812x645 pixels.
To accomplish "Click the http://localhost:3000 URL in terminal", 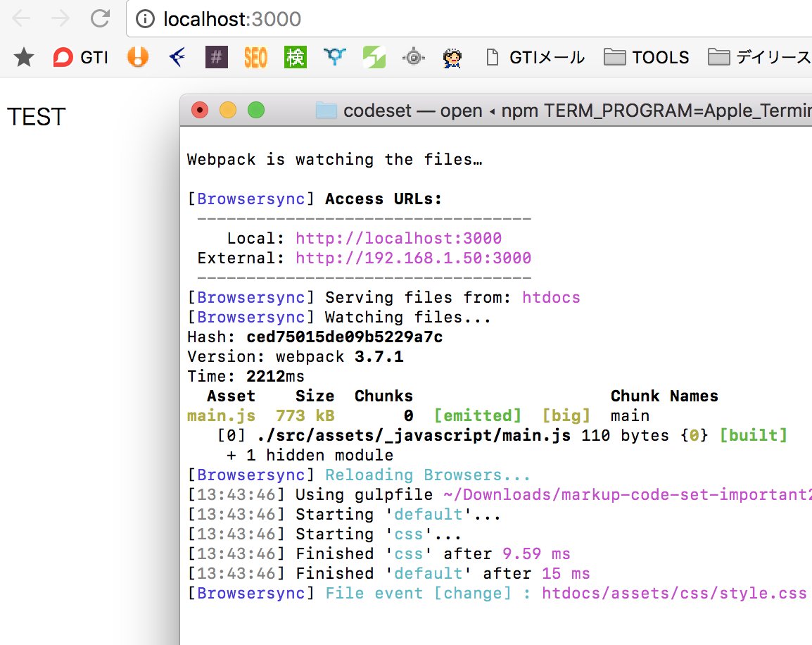I will pos(399,238).
